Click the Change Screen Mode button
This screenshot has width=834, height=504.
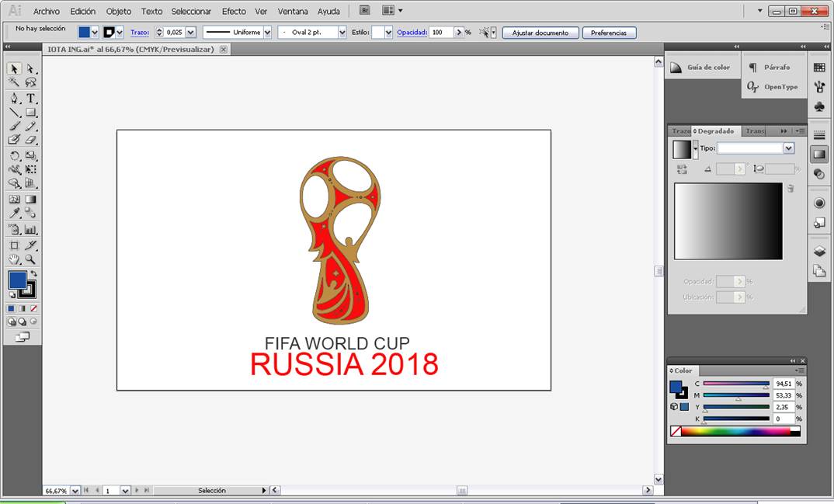coord(23,337)
